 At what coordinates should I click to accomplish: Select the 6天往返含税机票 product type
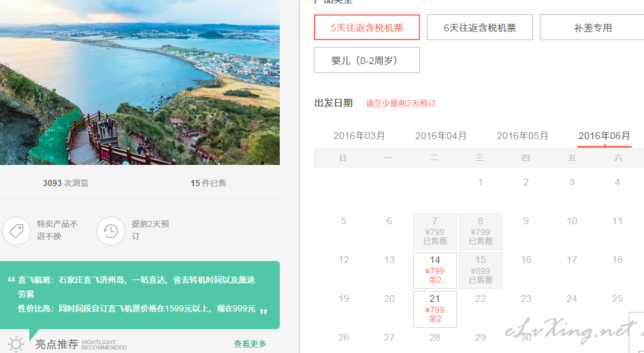(x=480, y=27)
